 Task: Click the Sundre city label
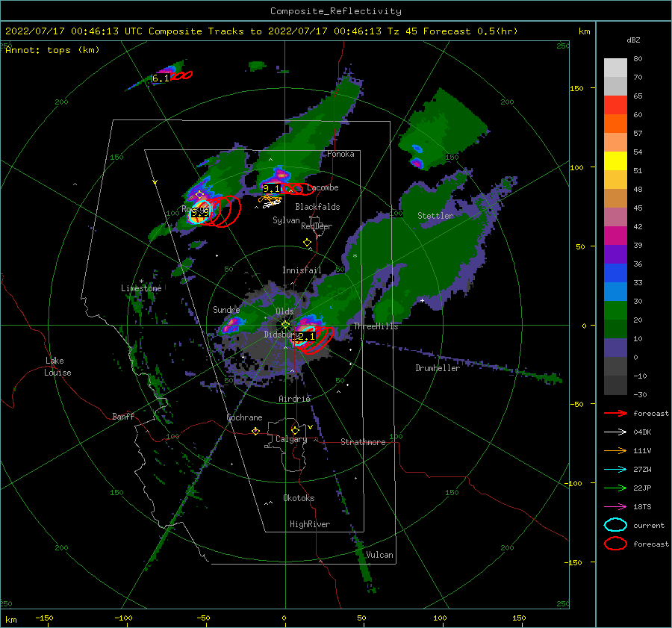pos(226,310)
